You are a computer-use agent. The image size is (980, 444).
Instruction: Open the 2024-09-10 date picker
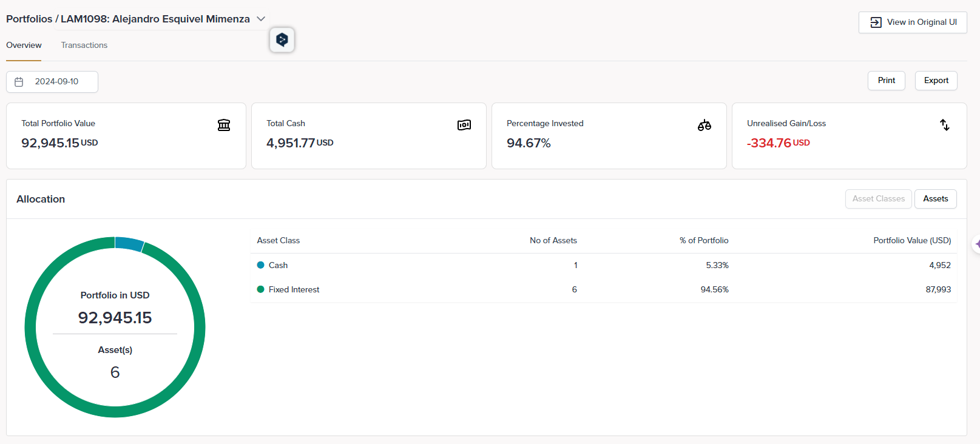56,82
